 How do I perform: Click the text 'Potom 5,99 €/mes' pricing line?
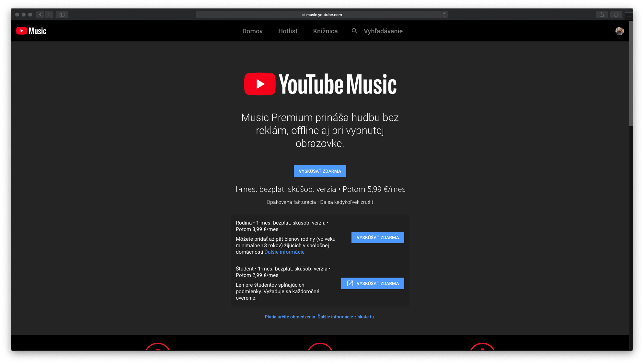pyautogui.click(x=374, y=189)
